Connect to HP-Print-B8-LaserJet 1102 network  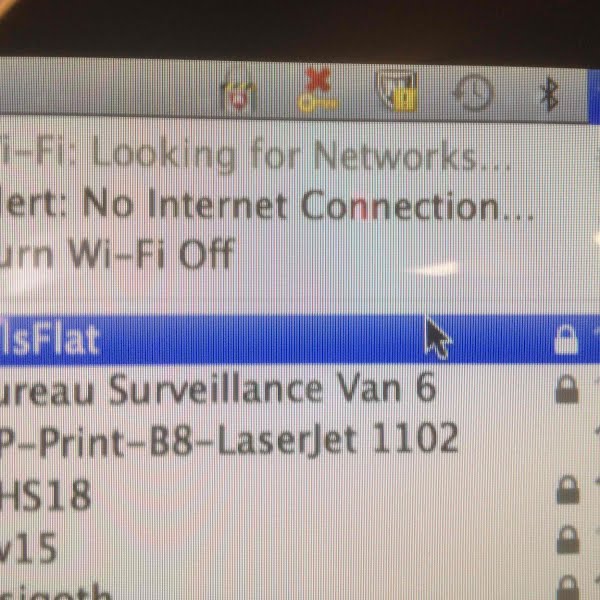(x=300, y=438)
